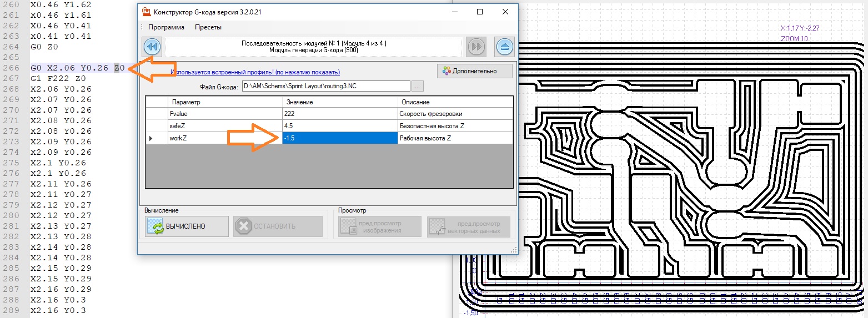Click the Параметр column header
Image resolution: width=868 pixels, height=318 pixels.
click(x=225, y=102)
